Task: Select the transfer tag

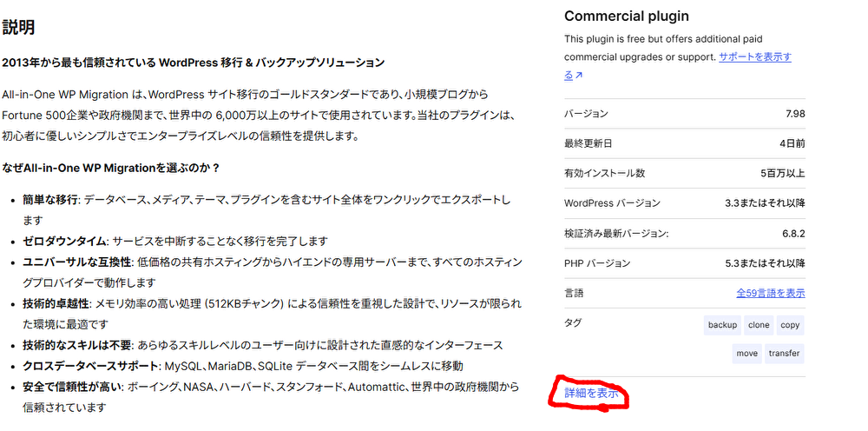Action: pos(785,354)
